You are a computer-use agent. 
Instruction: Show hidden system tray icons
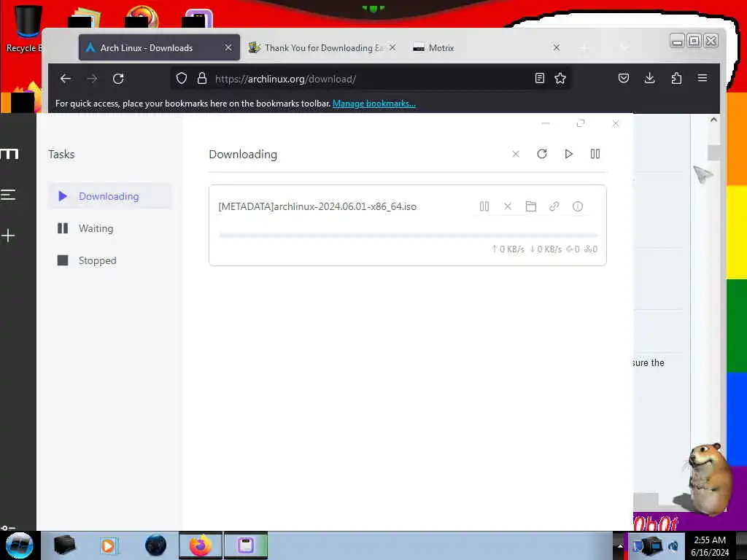pyautogui.click(x=620, y=545)
